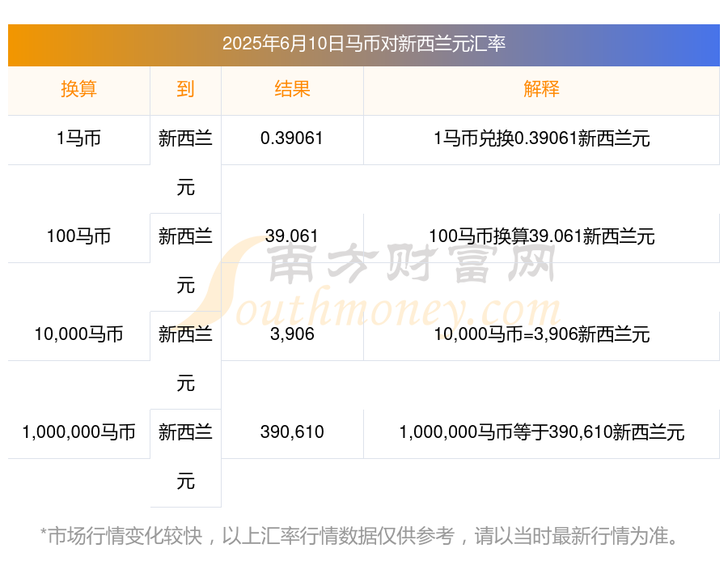Select the '结果' column header
The image size is (728, 561).
[292, 89]
